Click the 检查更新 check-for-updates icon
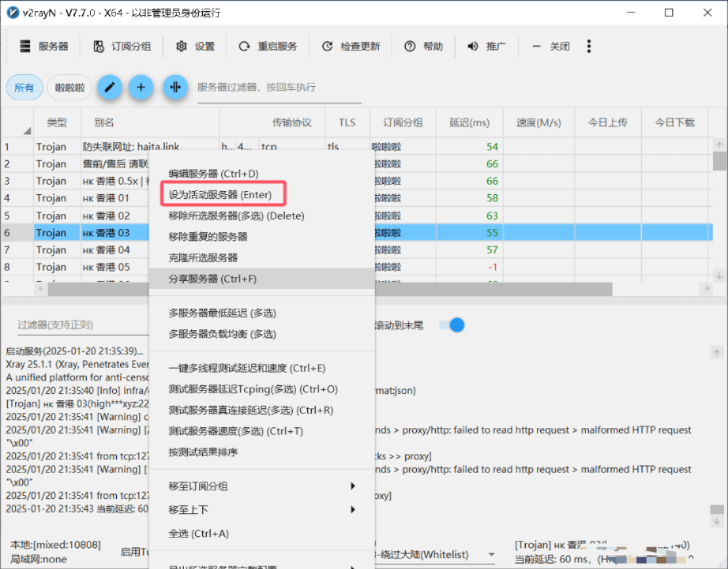This screenshot has height=569, width=728. click(328, 46)
